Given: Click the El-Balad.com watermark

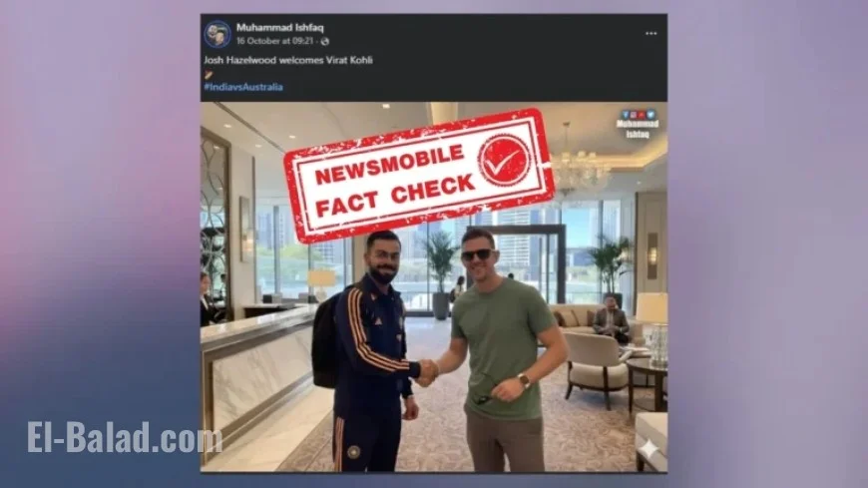Looking at the screenshot, I should [x=125, y=437].
